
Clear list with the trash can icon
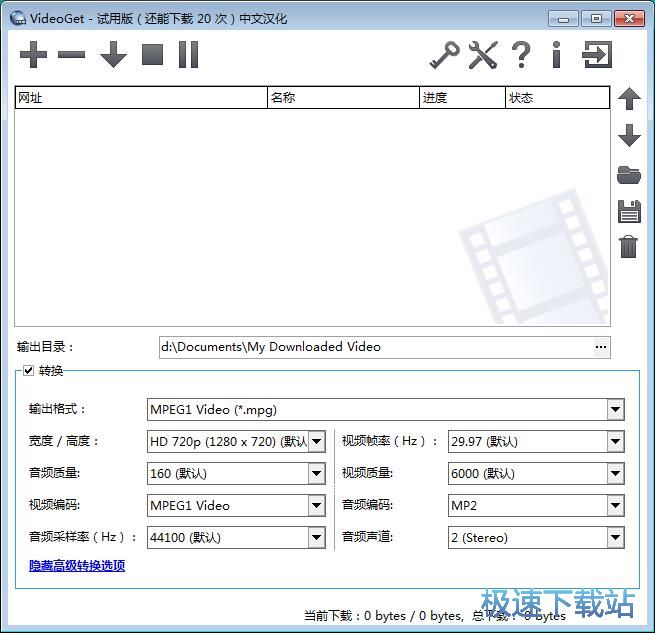[x=629, y=247]
